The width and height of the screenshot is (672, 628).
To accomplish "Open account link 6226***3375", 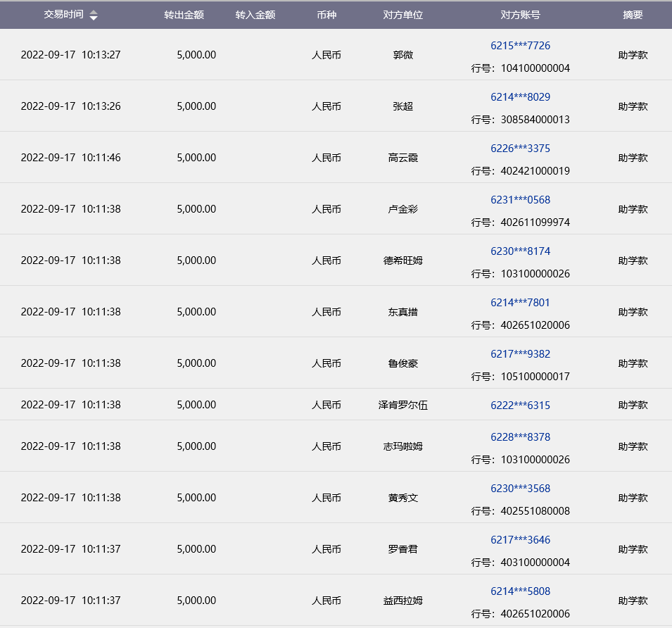I will [x=520, y=149].
